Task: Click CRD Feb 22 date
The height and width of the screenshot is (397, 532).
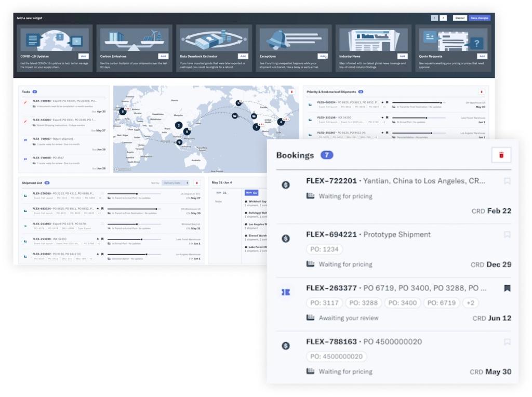Action: tap(491, 211)
